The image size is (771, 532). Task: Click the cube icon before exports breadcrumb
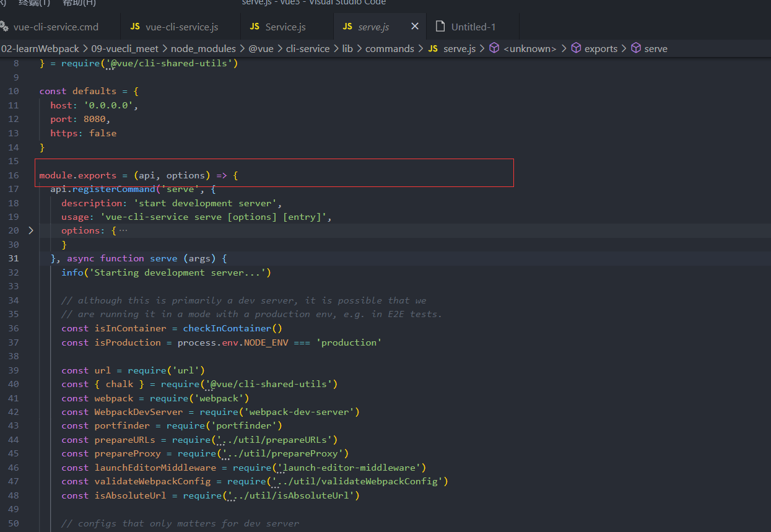coord(576,48)
